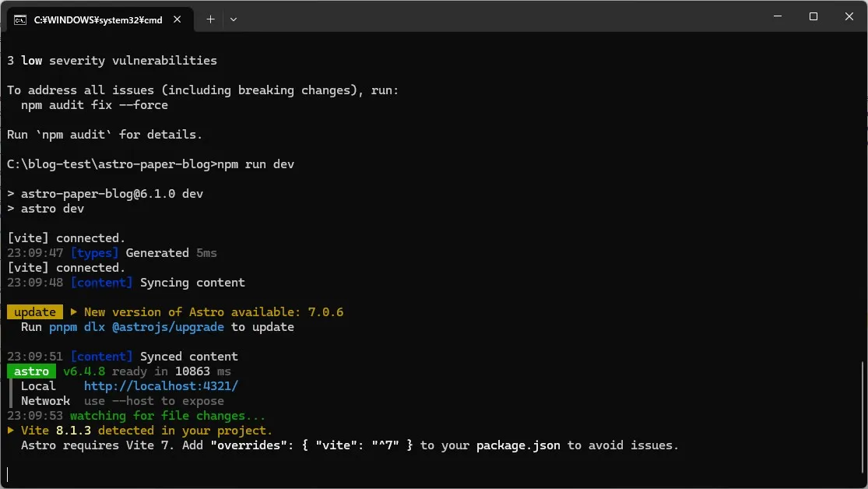Click '10863' ready time value
The image size is (868, 489).
click(192, 371)
